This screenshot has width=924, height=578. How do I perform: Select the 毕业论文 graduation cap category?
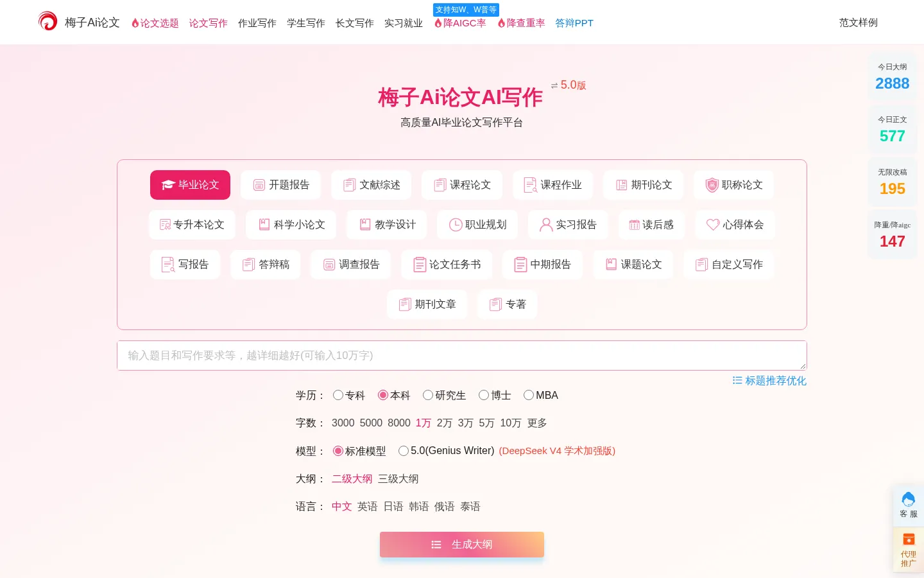click(190, 185)
